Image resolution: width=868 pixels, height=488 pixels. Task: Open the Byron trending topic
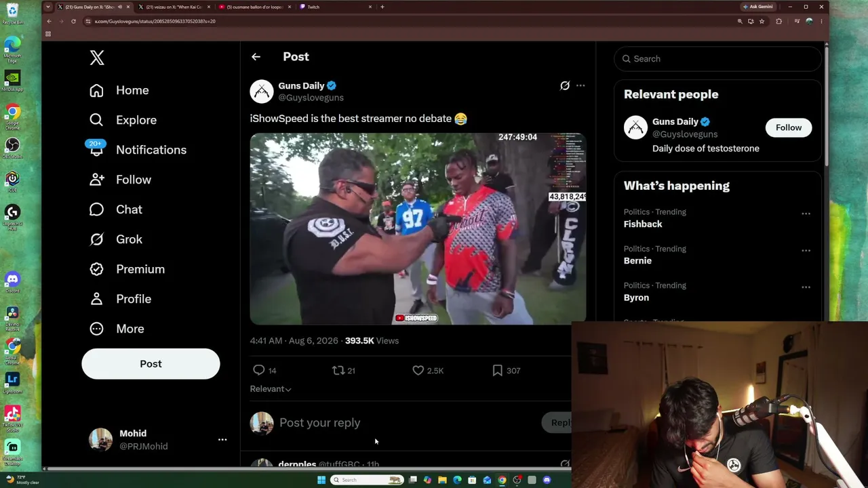tap(636, 298)
